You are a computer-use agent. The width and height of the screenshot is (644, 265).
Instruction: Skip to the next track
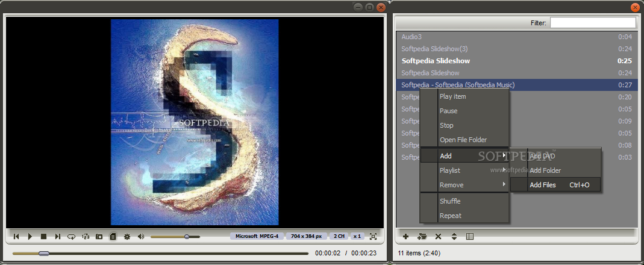(57, 236)
